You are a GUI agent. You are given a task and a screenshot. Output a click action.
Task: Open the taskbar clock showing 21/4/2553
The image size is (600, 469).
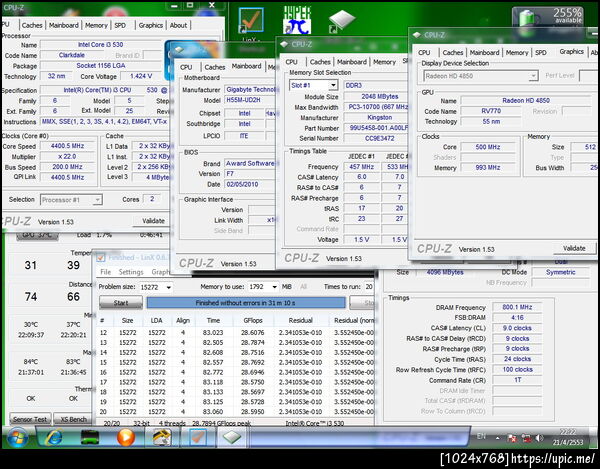point(568,437)
